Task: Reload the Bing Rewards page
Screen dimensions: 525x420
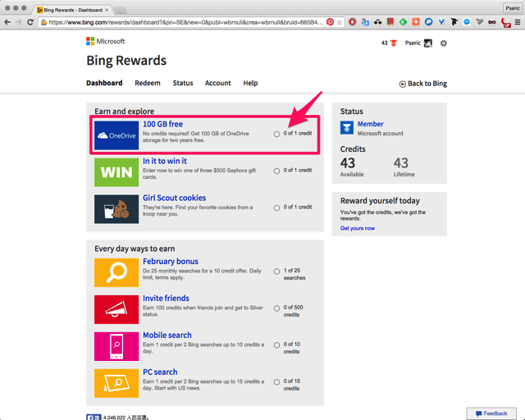Action: [30, 22]
